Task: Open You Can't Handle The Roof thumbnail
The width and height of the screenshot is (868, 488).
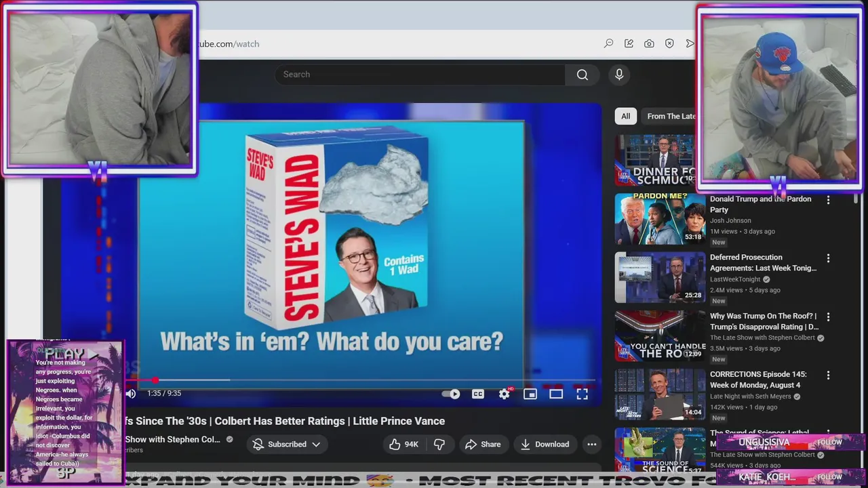Action: (660, 335)
